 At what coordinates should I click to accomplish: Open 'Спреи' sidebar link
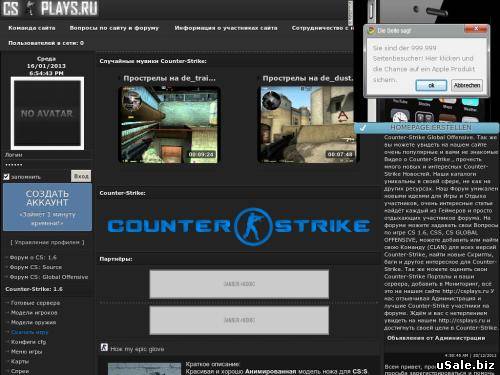[20, 371]
